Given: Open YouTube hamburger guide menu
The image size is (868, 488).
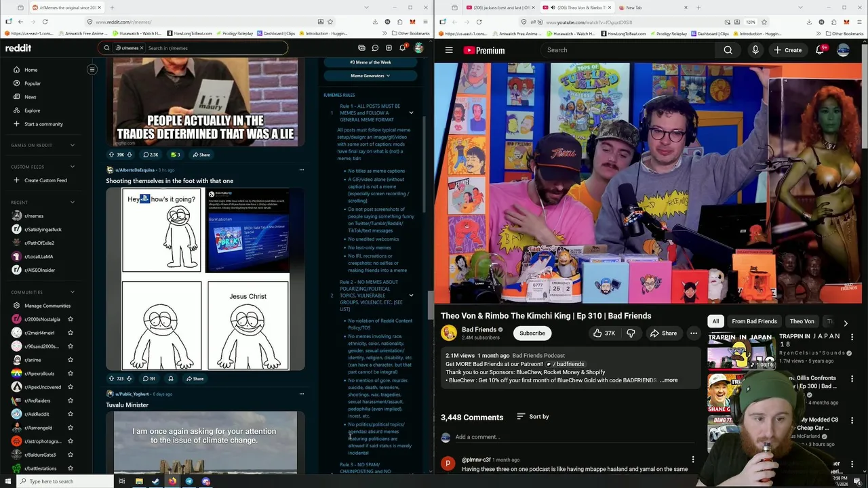Looking at the screenshot, I should (449, 50).
